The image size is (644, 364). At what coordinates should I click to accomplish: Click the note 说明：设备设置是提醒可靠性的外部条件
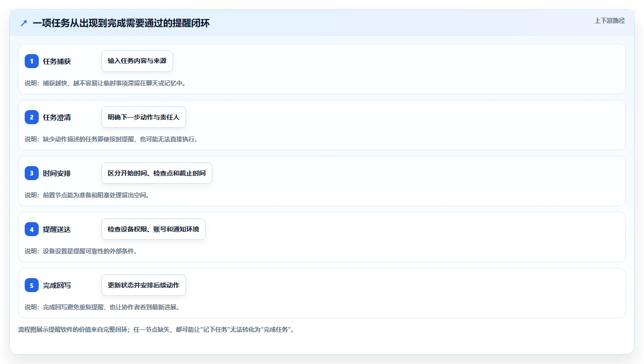pyautogui.click(x=81, y=251)
